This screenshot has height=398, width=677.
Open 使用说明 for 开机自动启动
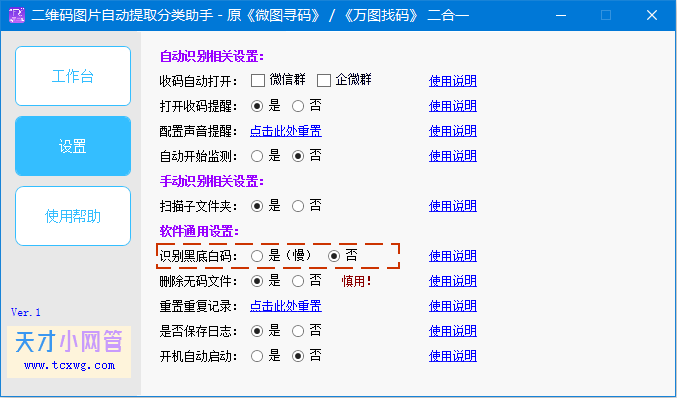coord(453,356)
